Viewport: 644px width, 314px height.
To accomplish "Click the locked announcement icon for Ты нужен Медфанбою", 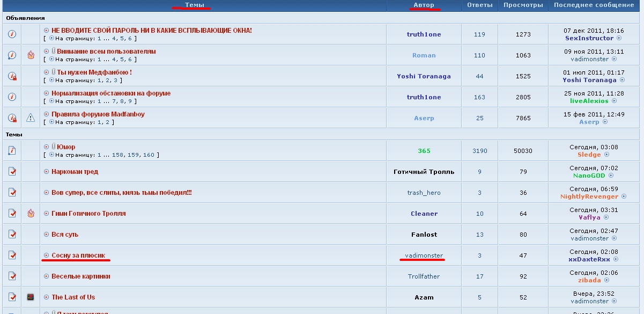I will (12, 76).
